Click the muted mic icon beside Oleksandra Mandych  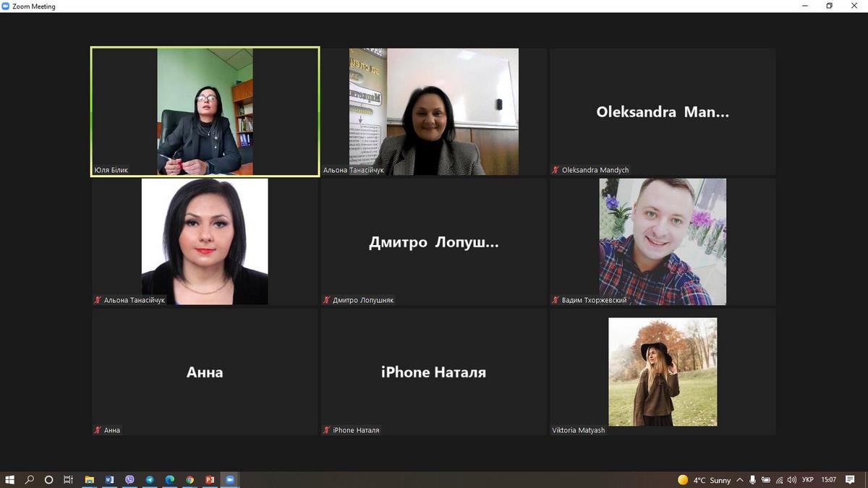click(556, 170)
